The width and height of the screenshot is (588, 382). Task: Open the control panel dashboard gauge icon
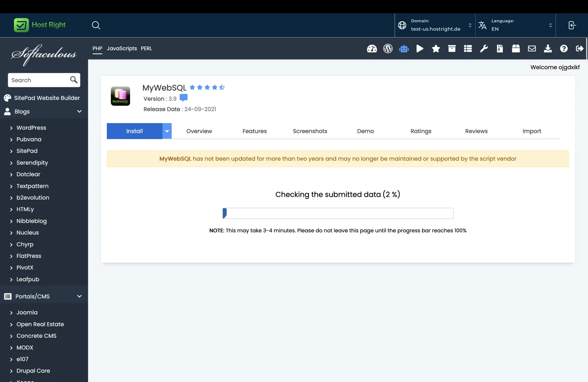coord(372,49)
